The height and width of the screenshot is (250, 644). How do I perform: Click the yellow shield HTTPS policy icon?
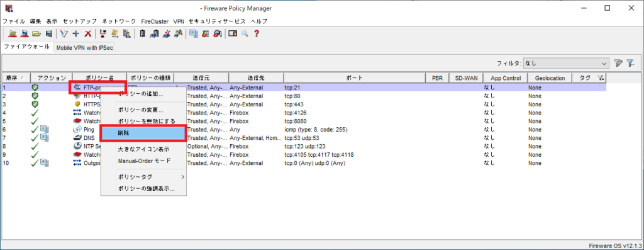pos(77,105)
